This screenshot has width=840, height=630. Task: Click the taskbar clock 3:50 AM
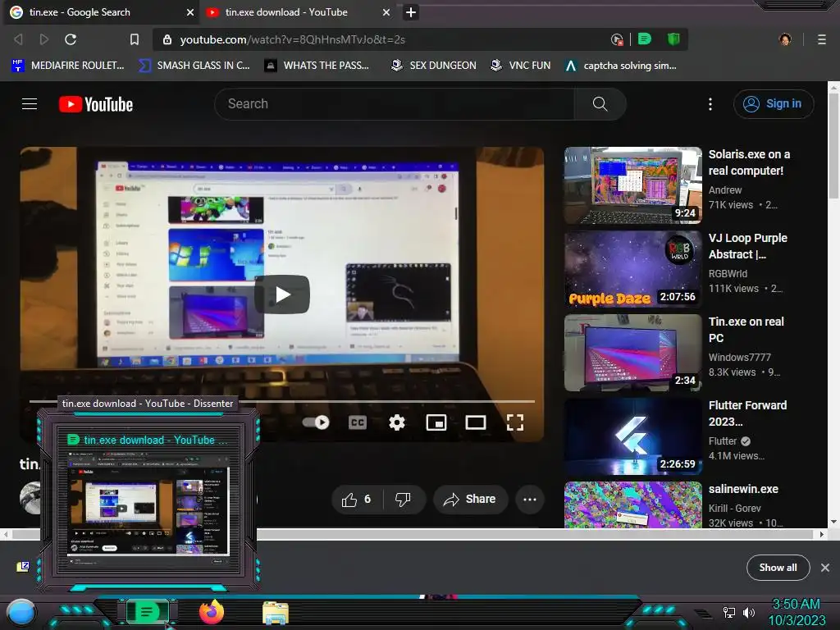(x=796, y=605)
